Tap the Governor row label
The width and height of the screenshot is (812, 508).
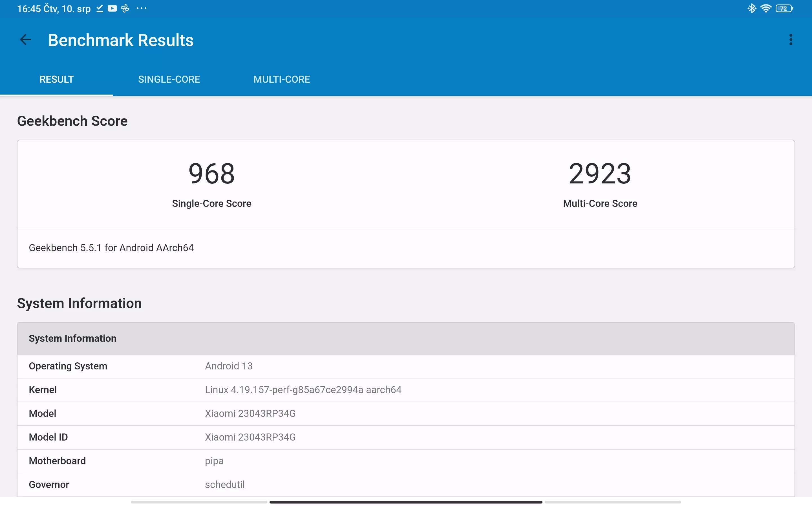[49, 485]
